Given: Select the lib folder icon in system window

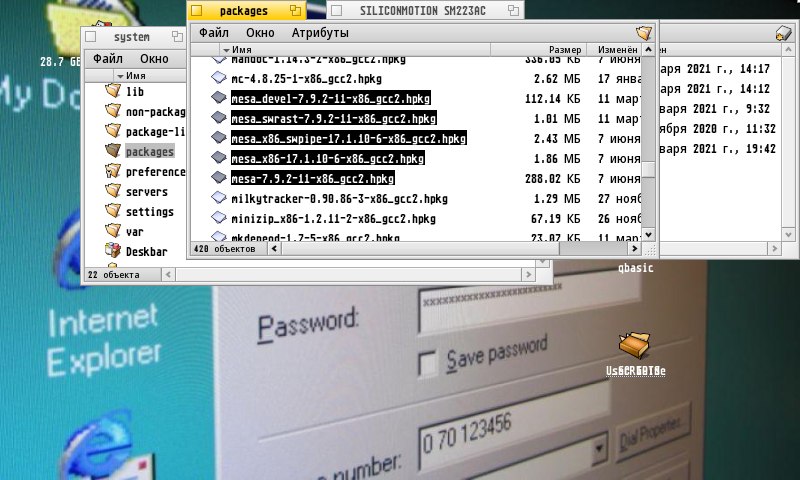Looking at the screenshot, I should [x=113, y=91].
